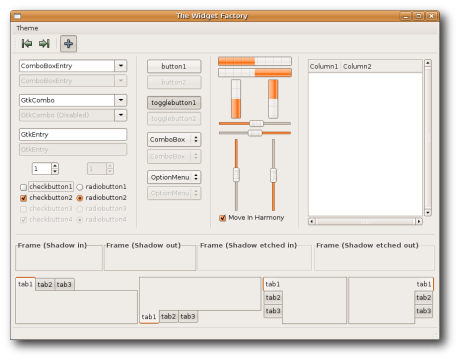Click the right vertical slider handle

click(x=273, y=175)
